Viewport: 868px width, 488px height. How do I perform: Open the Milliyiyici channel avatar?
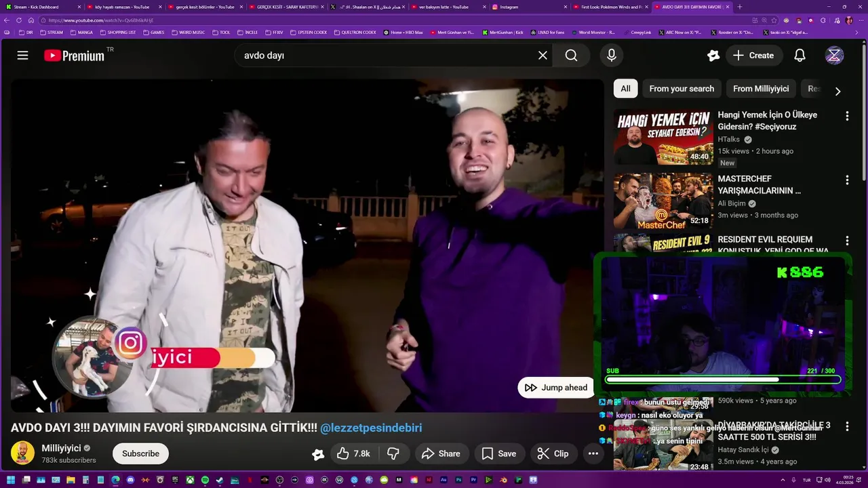click(x=22, y=453)
